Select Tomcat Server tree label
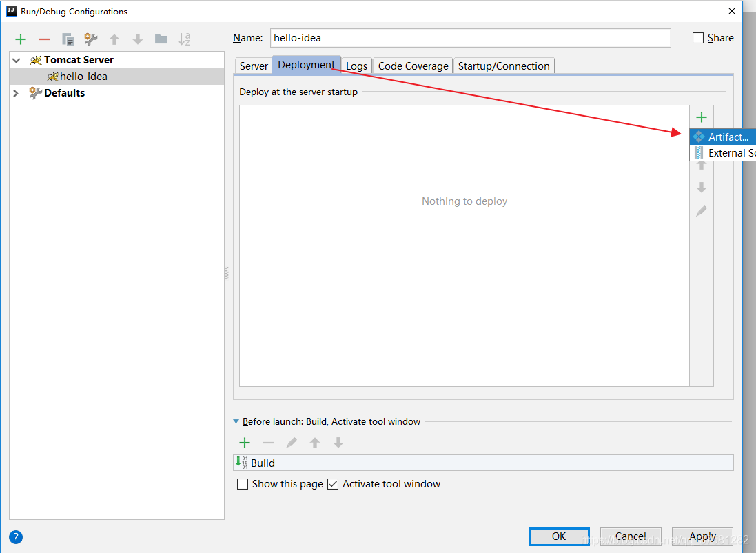Viewport: 756px width, 553px height. point(79,60)
